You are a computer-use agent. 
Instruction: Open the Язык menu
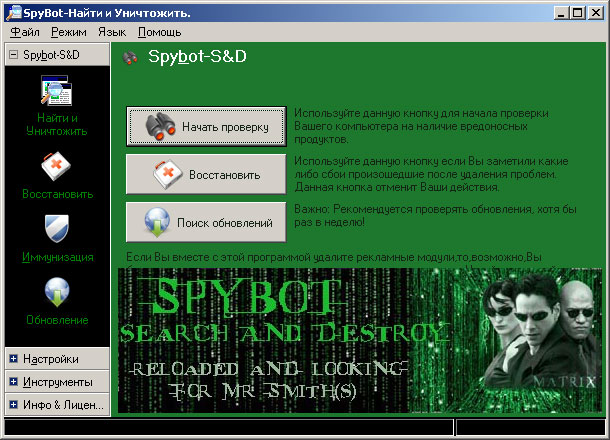coord(112,32)
